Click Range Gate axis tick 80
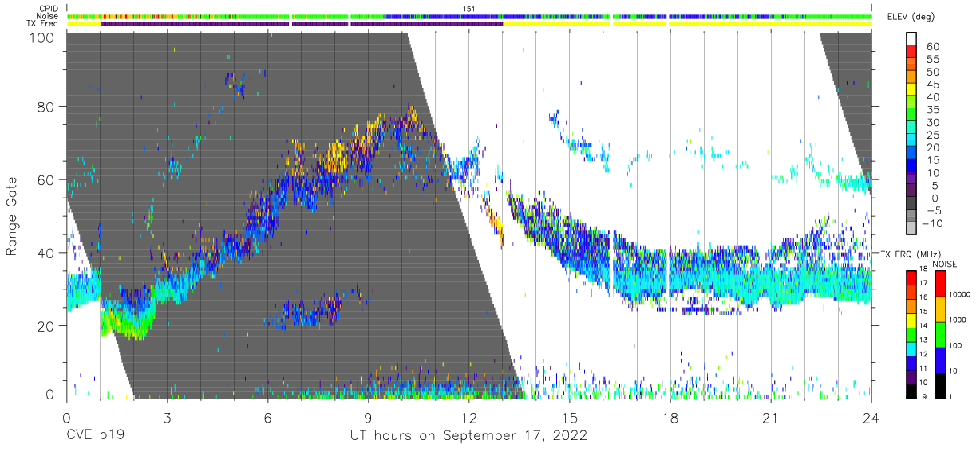The height and width of the screenshot is (452, 980). pos(46,108)
